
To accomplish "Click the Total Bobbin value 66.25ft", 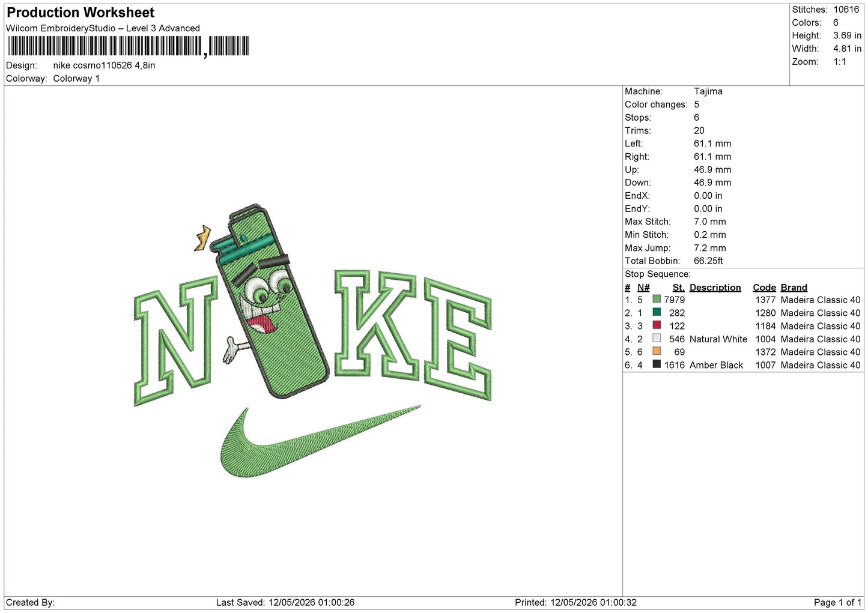I will (x=708, y=261).
